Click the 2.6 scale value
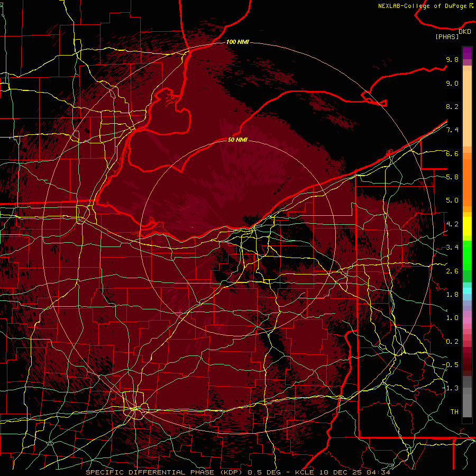Image resolution: width=476 pixels, height=476 pixels. click(x=452, y=271)
